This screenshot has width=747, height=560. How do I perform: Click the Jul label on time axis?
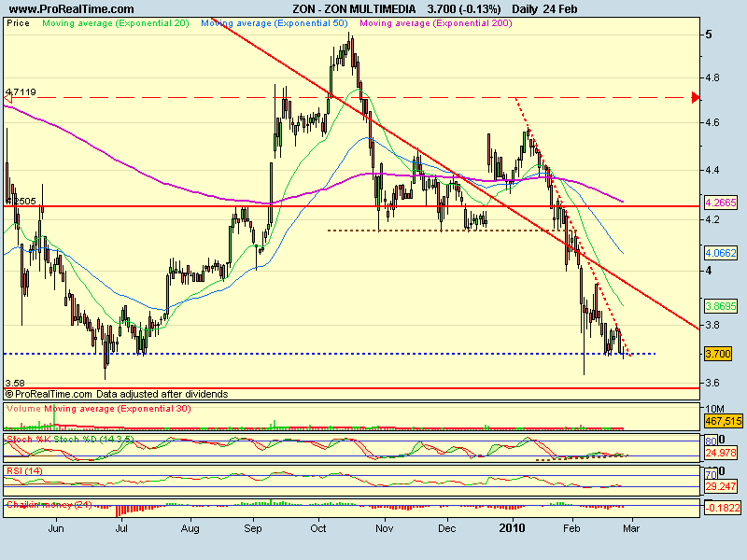click(122, 528)
